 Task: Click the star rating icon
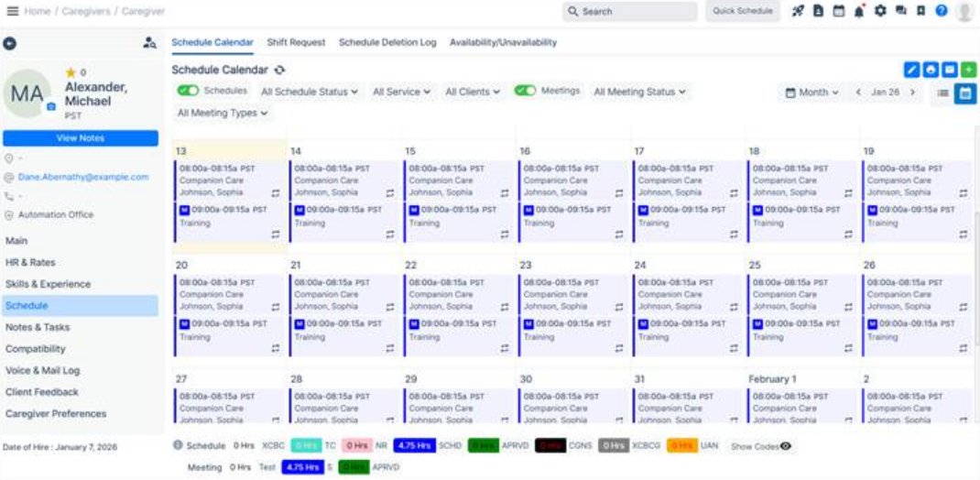coord(71,72)
